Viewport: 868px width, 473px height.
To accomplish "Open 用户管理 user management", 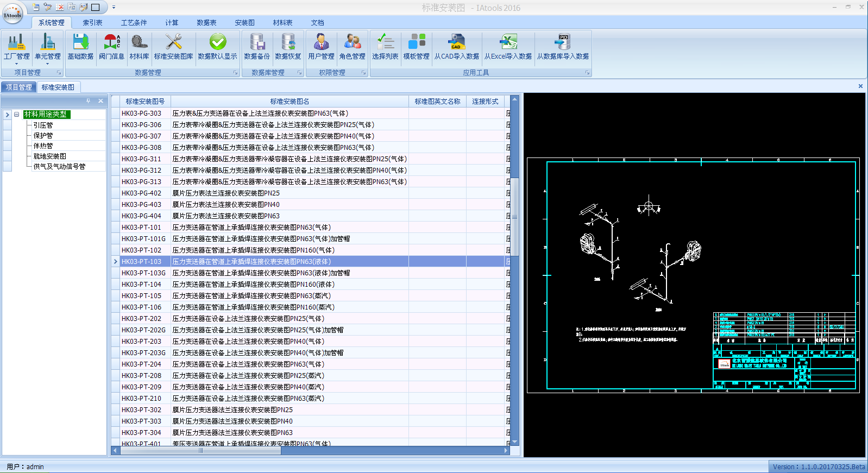I will point(321,47).
